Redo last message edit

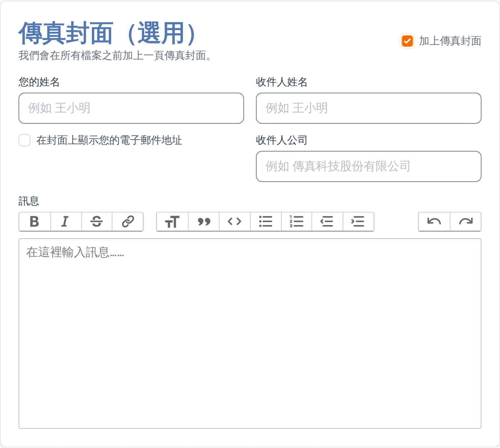[466, 221]
